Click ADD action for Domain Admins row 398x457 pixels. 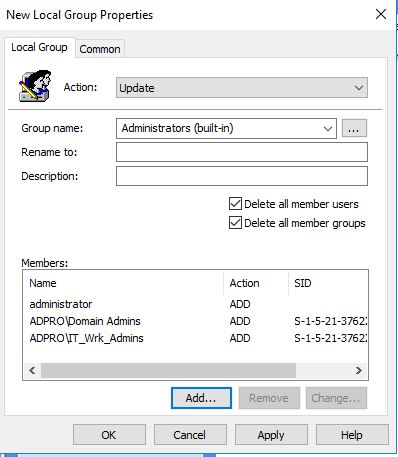(x=240, y=321)
